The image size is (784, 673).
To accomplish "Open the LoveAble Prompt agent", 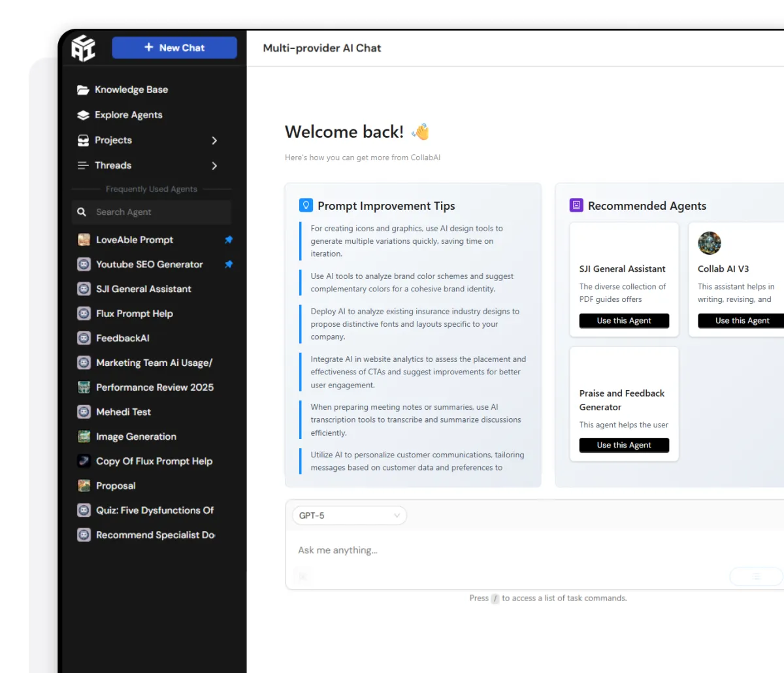I will pos(135,240).
